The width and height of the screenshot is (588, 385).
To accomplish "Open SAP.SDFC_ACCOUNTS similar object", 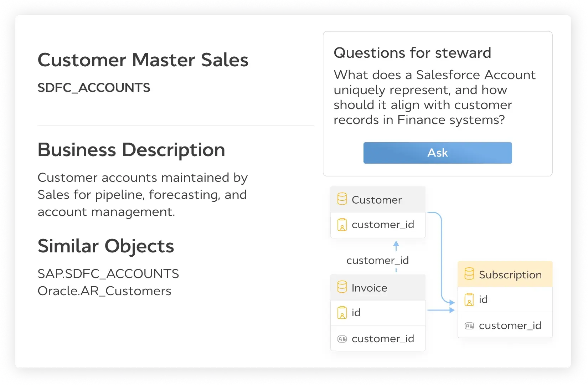I will click(108, 274).
